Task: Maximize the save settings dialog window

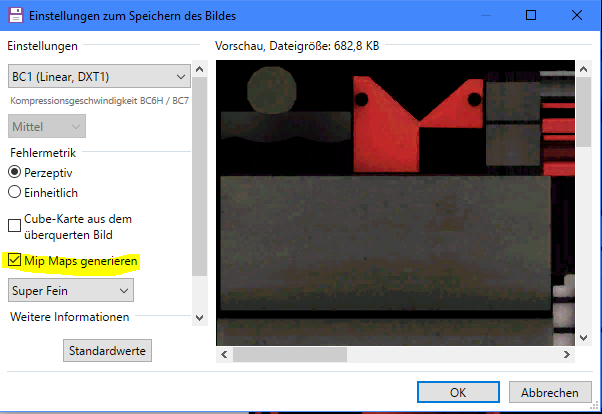Action: point(530,16)
